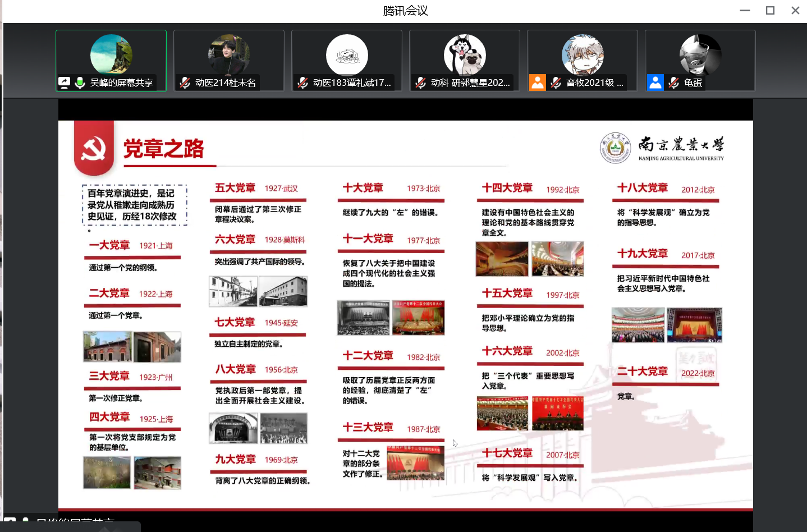
Task: Maximize the 腾讯会议 window
Action: [x=770, y=10]
